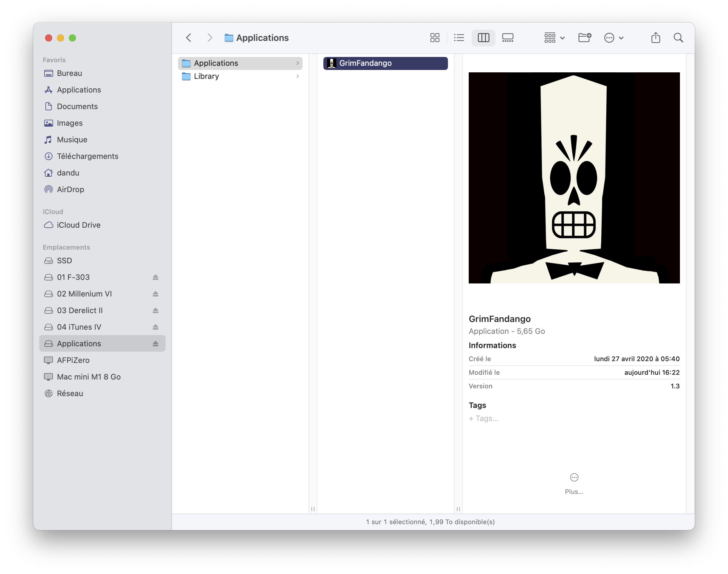Viewport: 728px width, 574px height.
Task: Click the Emplacements section header
Action: 66,247
